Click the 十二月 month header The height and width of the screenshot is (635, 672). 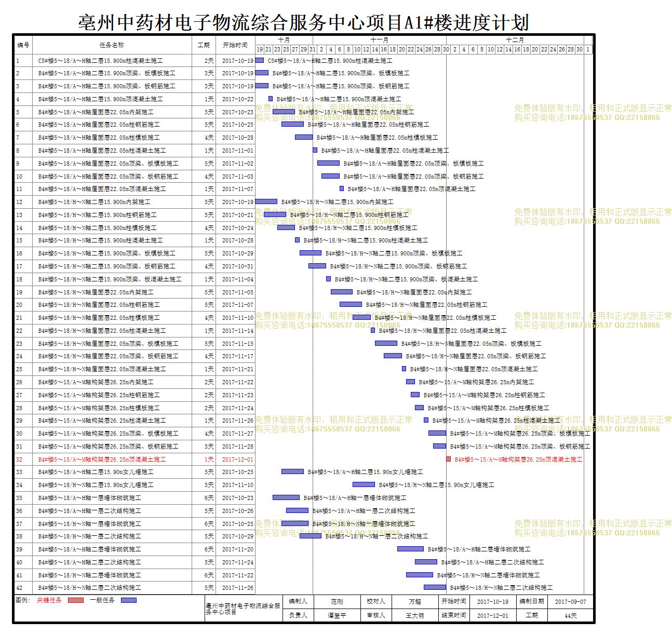point(515,40)
